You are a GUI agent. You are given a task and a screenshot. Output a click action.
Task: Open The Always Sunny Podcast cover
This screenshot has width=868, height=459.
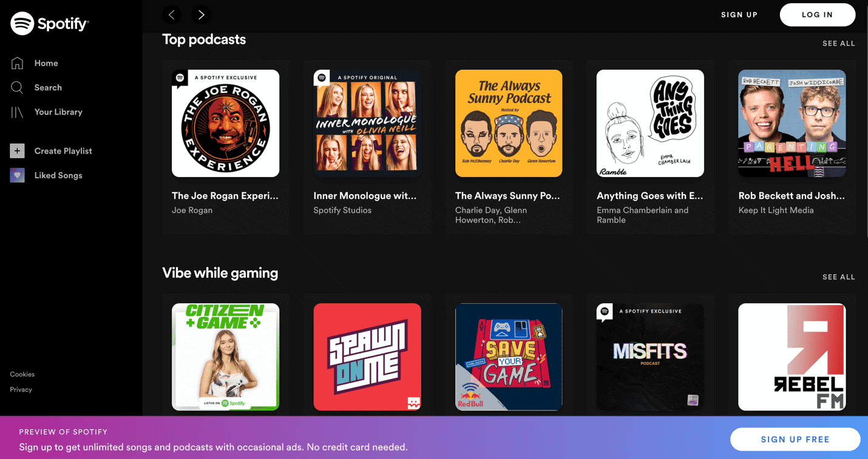coord(509,123)
